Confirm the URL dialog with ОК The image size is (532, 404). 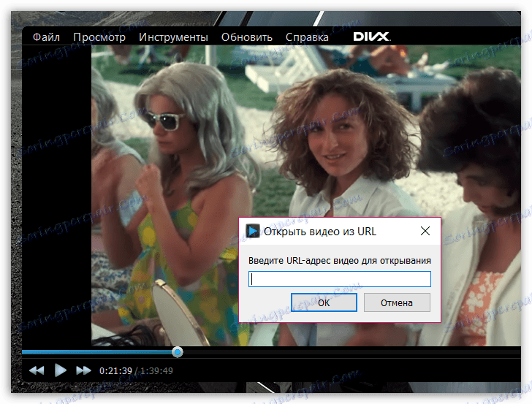click(324, 302)
